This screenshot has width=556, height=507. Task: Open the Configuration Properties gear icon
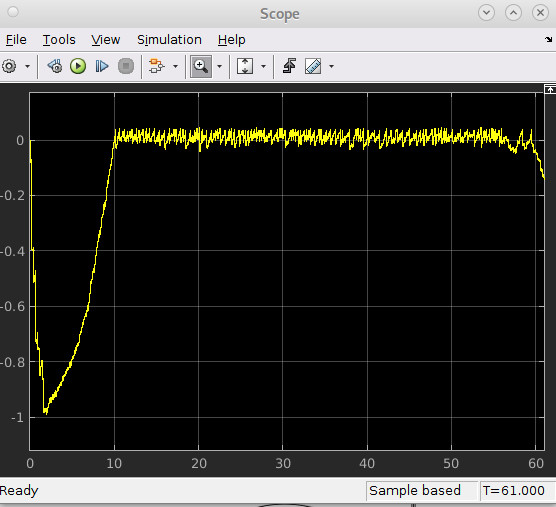(x=9, y=66)
